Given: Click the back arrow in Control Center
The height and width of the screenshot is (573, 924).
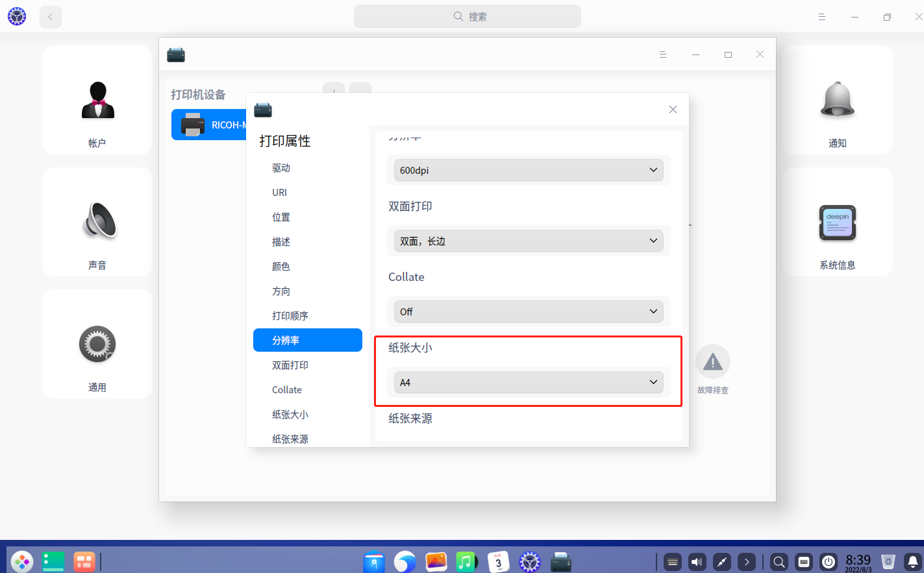Looking at the screenshot, I should pos(50,16).
